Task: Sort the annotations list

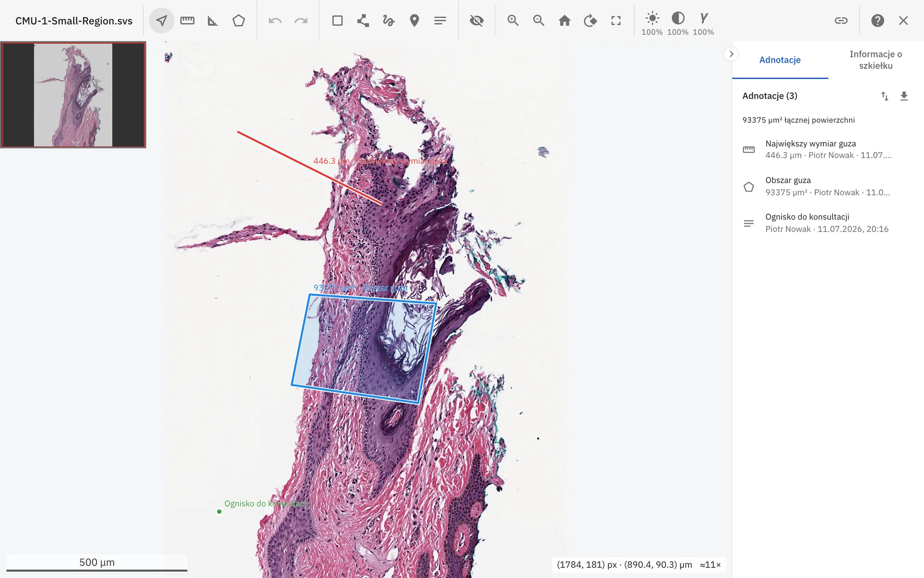Action: tap(885, 96)
